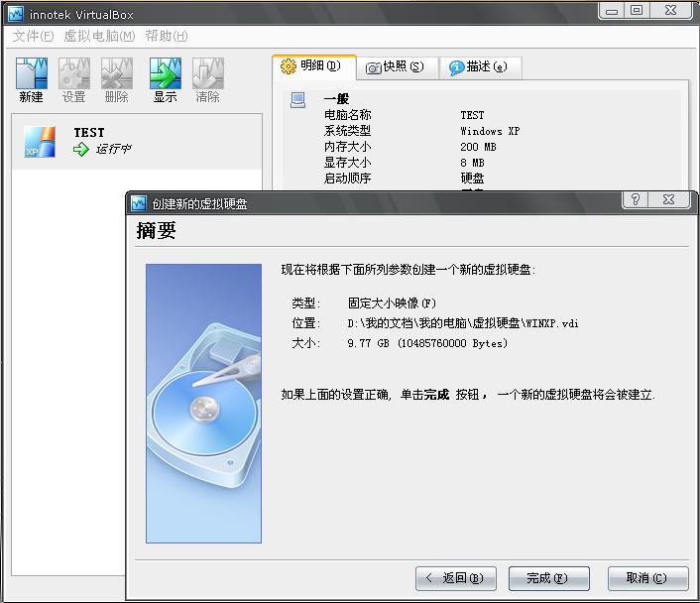The height and width of the screenshot is (603, 700).
Task: Click the WINXP.vdi location path
Action: click(x=463, y=323)
